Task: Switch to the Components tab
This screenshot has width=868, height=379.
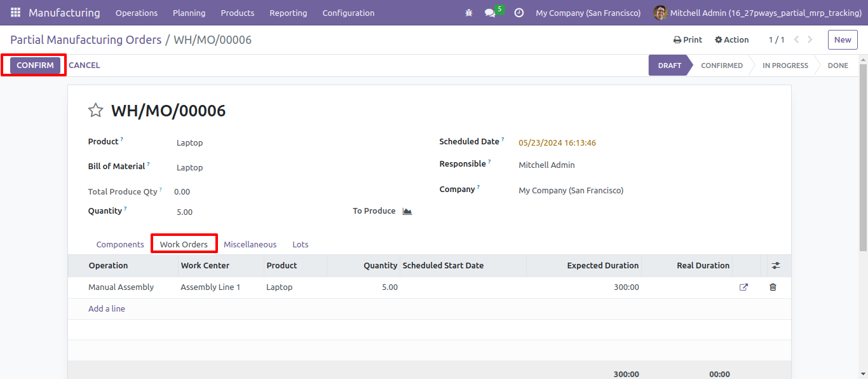Action: [x=120, y=244]
